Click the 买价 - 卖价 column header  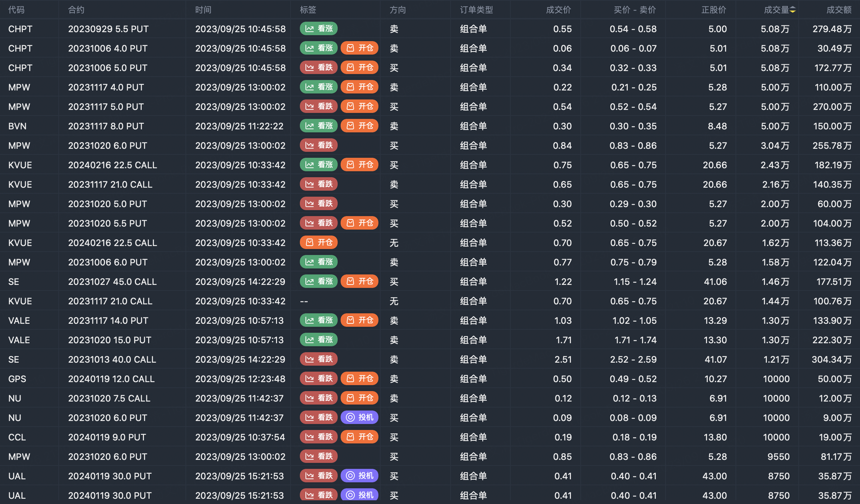(635, 10)
